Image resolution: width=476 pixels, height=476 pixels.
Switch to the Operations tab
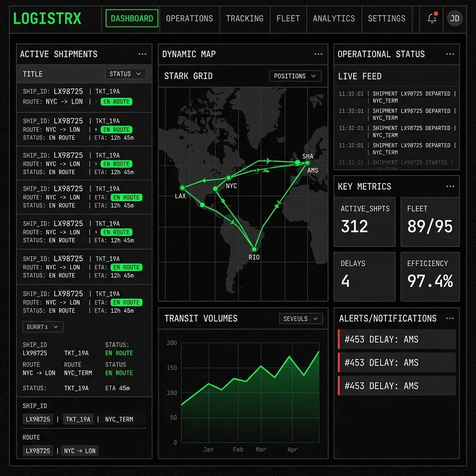coord(189,19)
